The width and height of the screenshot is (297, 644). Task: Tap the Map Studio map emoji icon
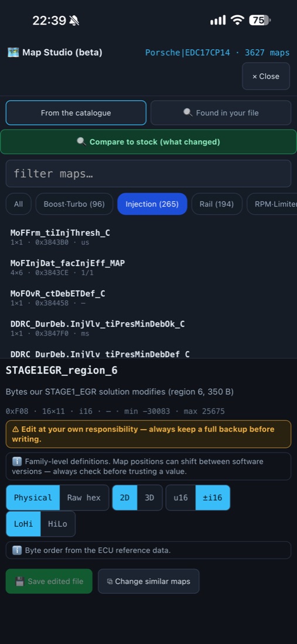point(13,53)
